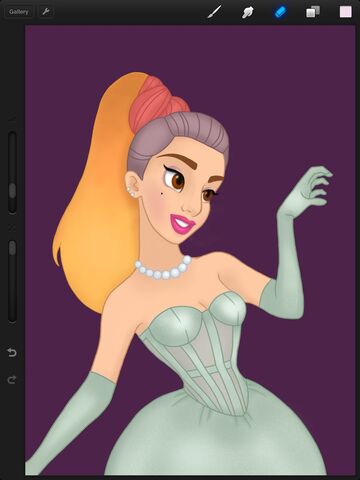Screen dimensions: 360x480
Task: Open the Gallery
Action: tap(19, 12)
